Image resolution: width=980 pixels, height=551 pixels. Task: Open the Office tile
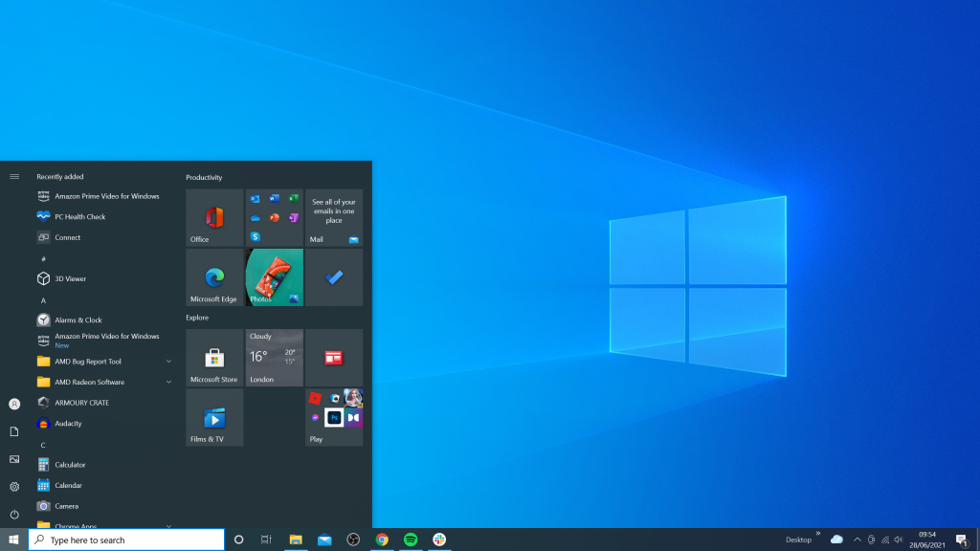click(x=214, y=218)
